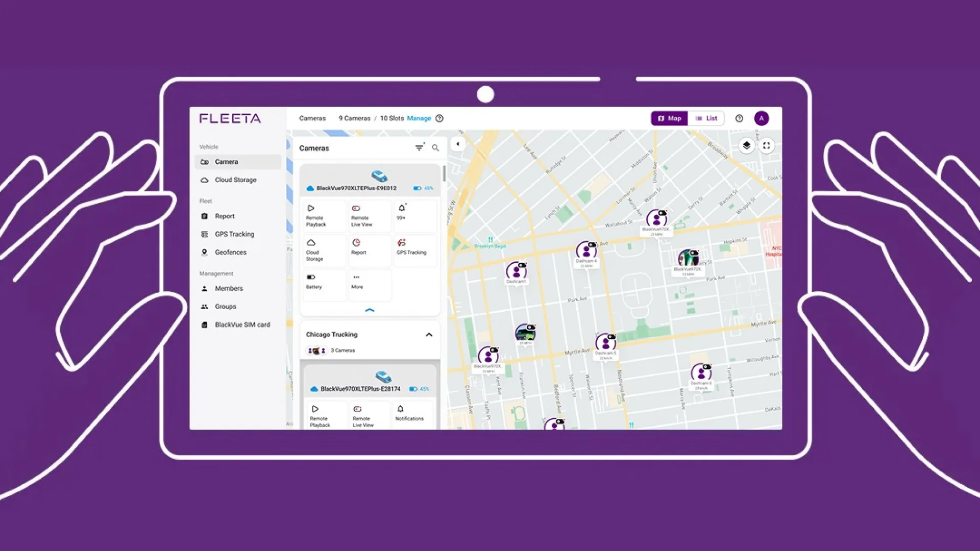Open the map layers icon
Image resolution: width=980 pixels, height=551 pixels.
[747, 145]
